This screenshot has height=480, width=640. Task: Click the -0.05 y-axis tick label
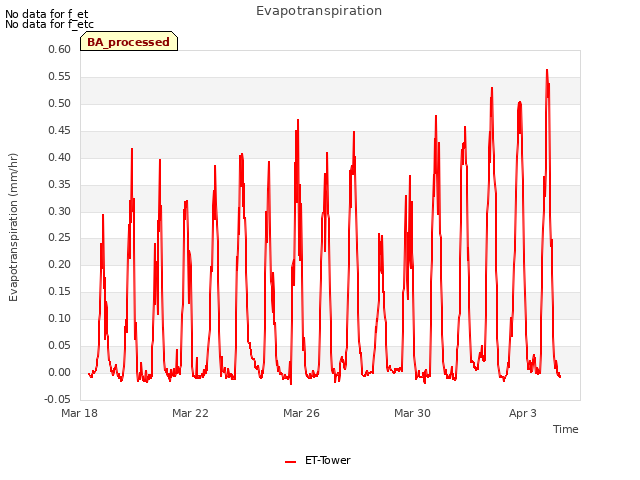click(58, 399)
